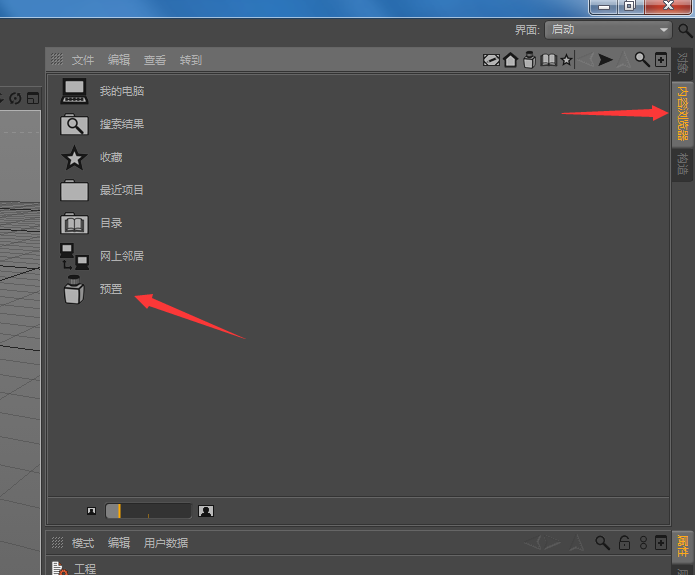Image resolution: width=695 pixels, height=575 pixels.
Task: Open the 模式 menu in attributes panel
Action: [83, 543]
